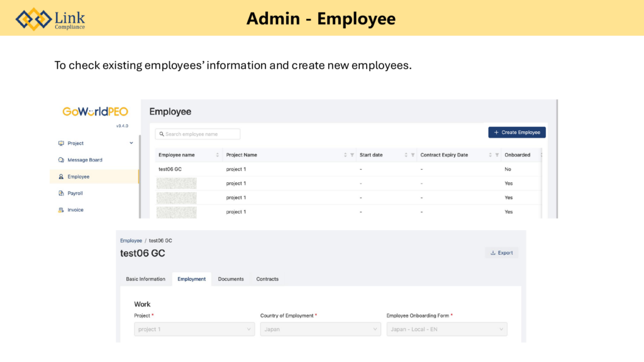This screenshot has width=644, height=362.
Task: Click the filter icon in Start date column
Action: 413,155
